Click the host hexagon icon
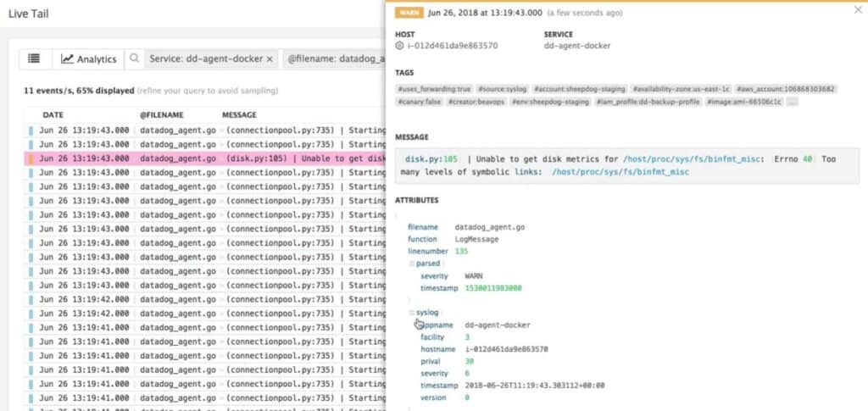Viewport: 868px width, 411px height. pos(400,46)
